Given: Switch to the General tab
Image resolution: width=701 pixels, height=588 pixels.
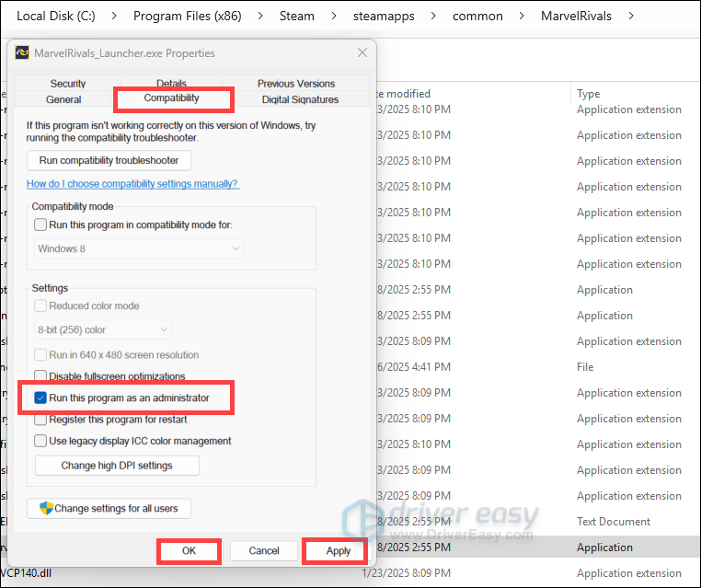Looking at the screenshot, I should click(63, 99).
